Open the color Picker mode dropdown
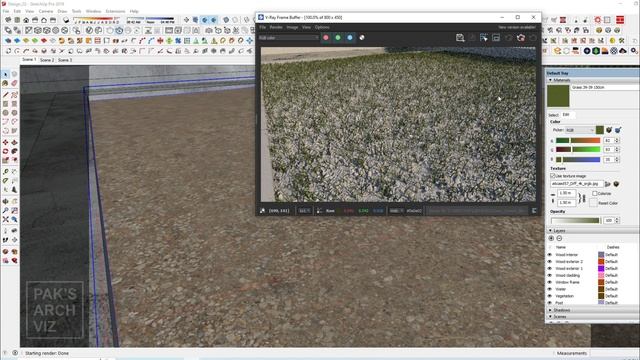This screenshot has width=640, height=360. (579, 130)
